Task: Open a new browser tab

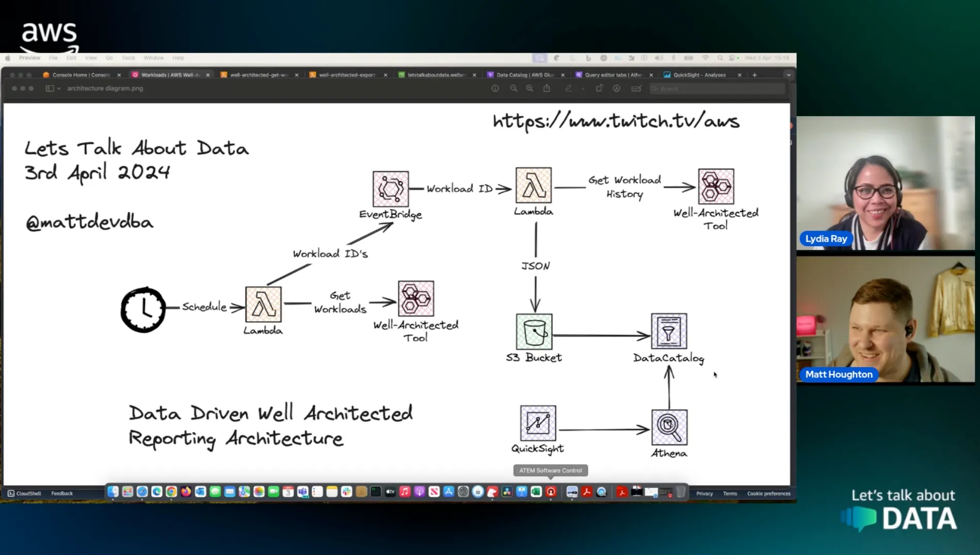Action: pos(754,75)
